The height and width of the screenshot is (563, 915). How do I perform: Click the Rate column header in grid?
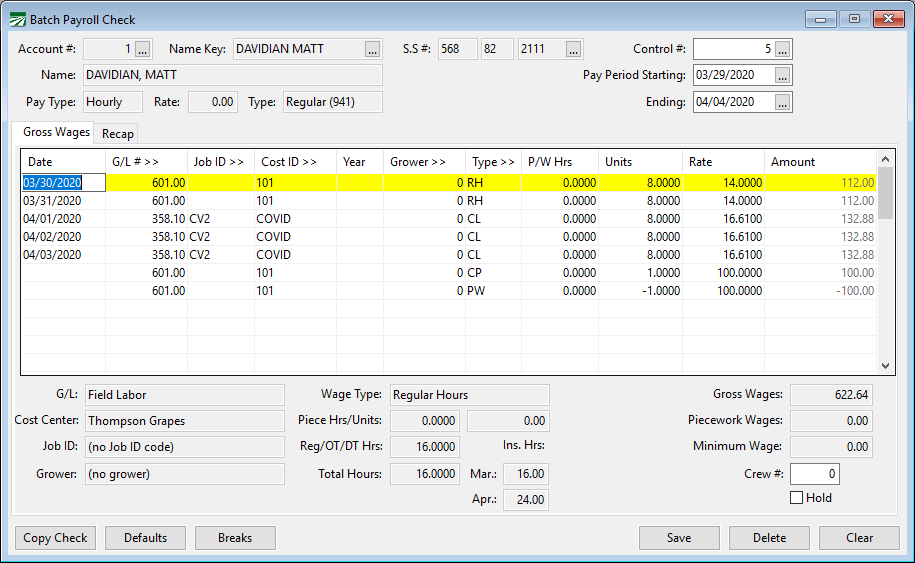pyautogui.click(x=724, y=162)
